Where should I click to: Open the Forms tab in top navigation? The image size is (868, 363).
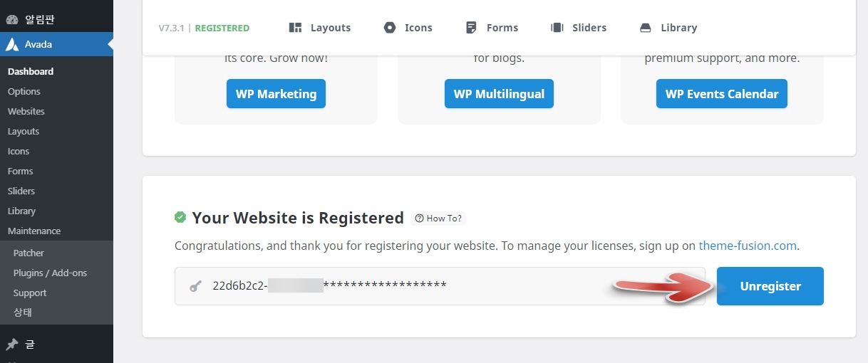click(492, 28)
